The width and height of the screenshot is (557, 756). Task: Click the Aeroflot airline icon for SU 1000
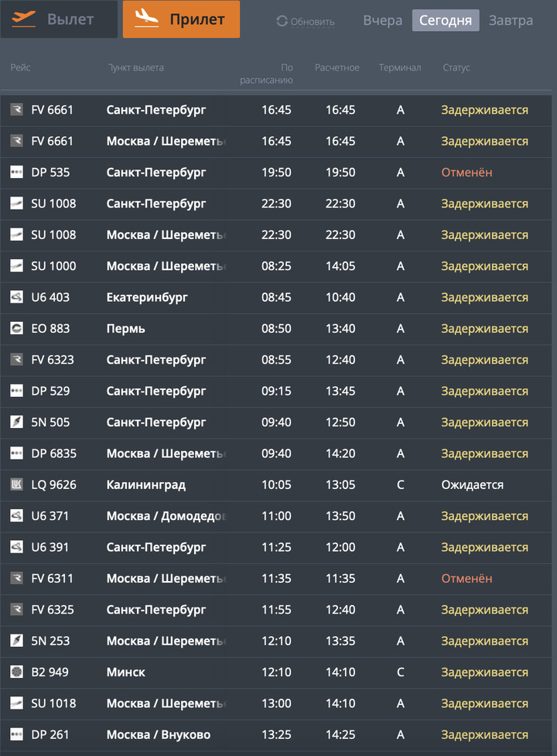(x=16, y=266)
